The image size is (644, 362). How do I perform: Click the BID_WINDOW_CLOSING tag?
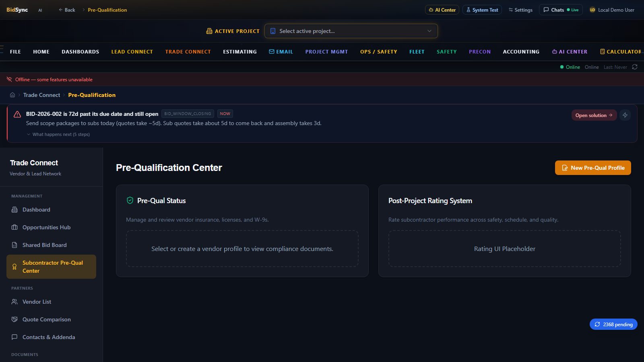tap(188, 114)
